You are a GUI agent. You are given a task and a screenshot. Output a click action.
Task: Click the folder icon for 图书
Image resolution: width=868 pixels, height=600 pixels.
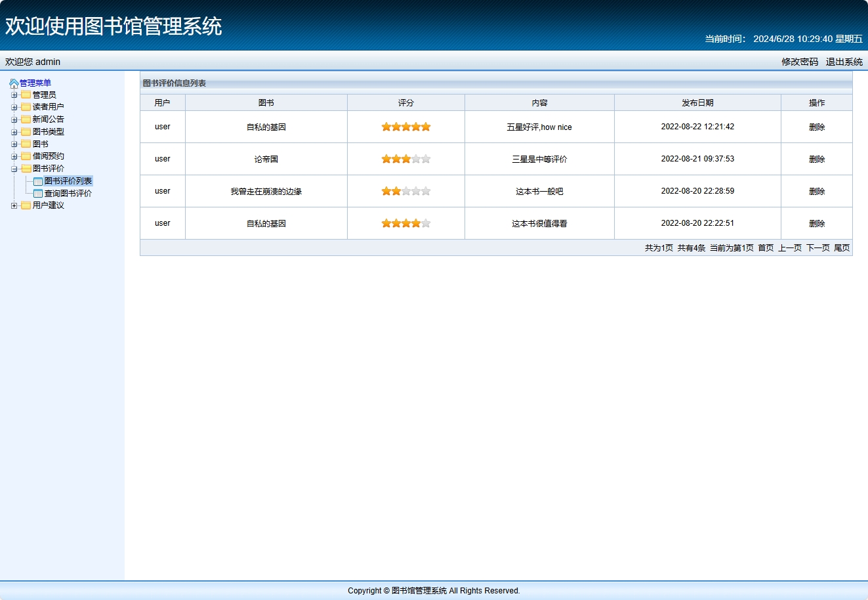pos(25,144)
